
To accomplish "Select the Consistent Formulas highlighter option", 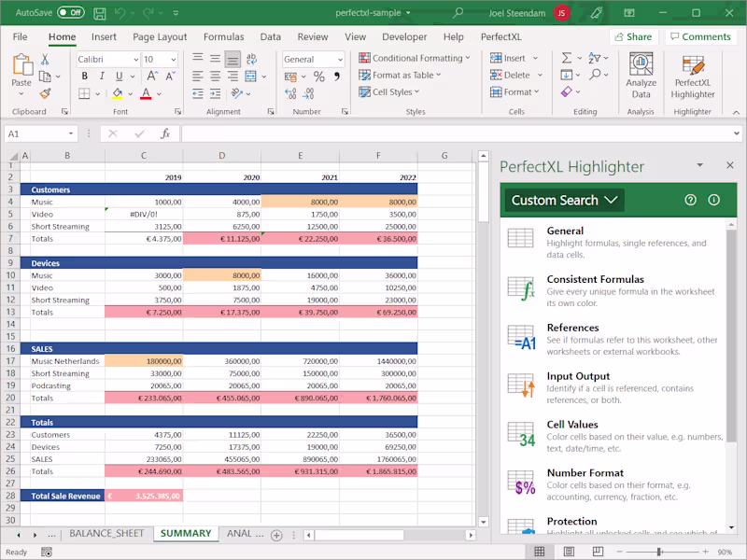I will (x=595, y=279).
